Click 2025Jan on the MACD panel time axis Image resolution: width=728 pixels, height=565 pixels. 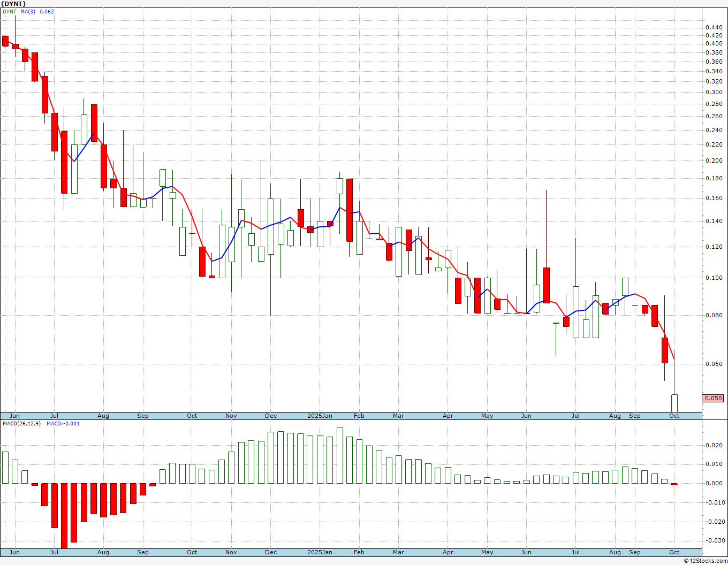(x=320, y=552)
